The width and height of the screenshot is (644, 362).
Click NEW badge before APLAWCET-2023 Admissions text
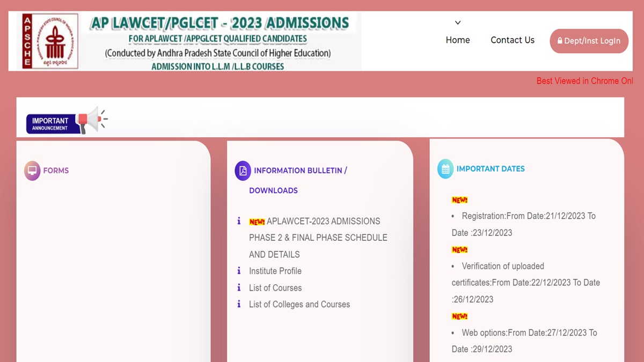[x=257, y=221]
